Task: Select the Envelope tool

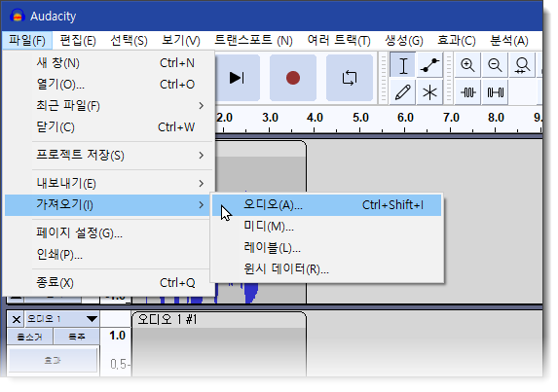Action: click(429, 65)
